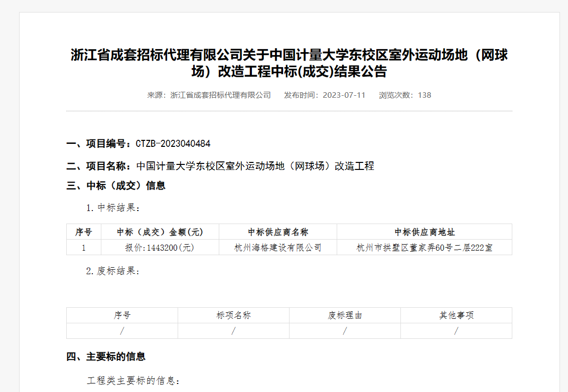
Task: Click header 中标供应商地址
Action: [424, 232]
